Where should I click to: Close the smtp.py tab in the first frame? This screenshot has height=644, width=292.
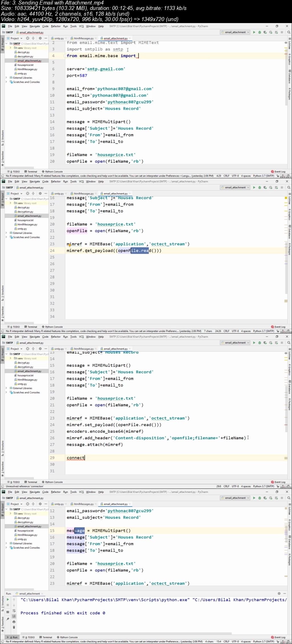(66, 38)
